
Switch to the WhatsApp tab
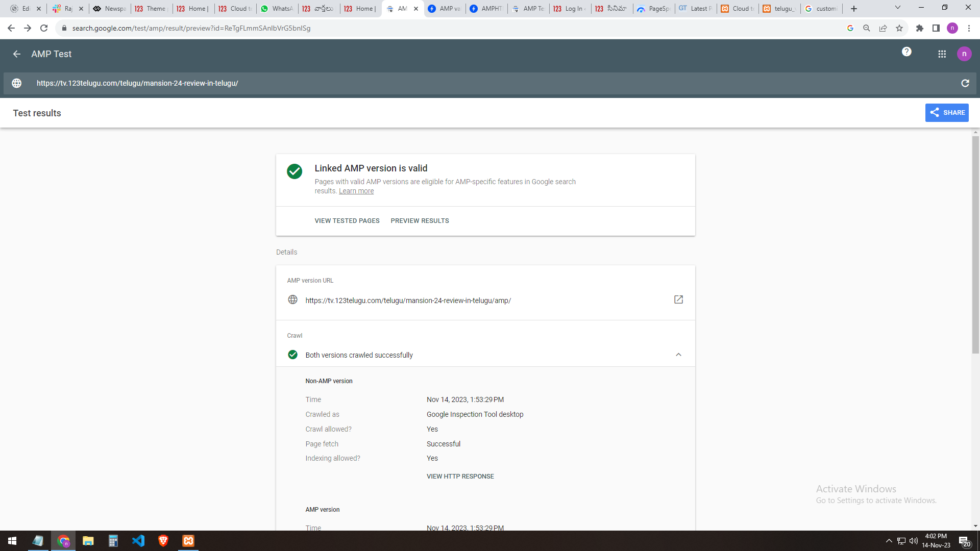277,9
